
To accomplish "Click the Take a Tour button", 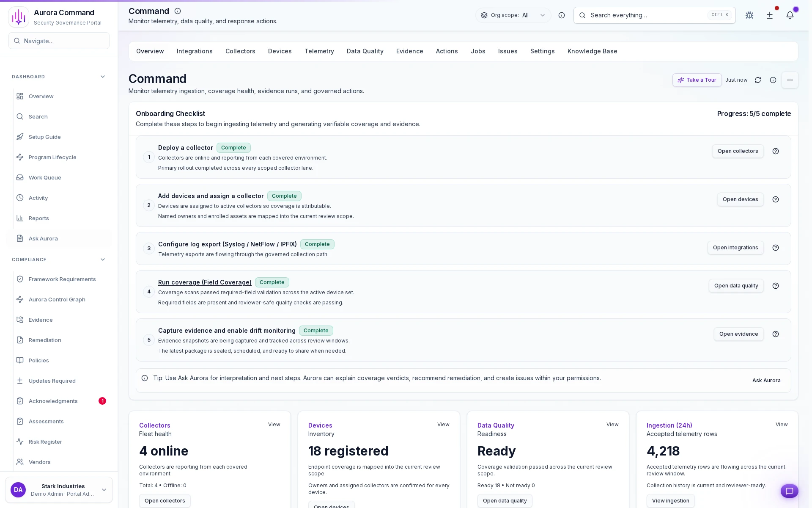I will [x=697, y=80].
